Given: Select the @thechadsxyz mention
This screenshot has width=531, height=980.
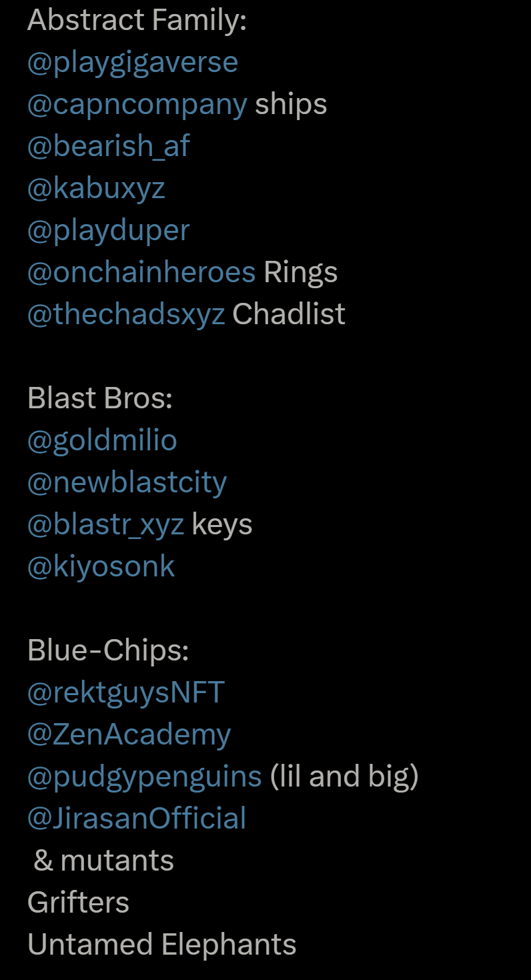Looking at the screenshot, I should click(125, 314).
